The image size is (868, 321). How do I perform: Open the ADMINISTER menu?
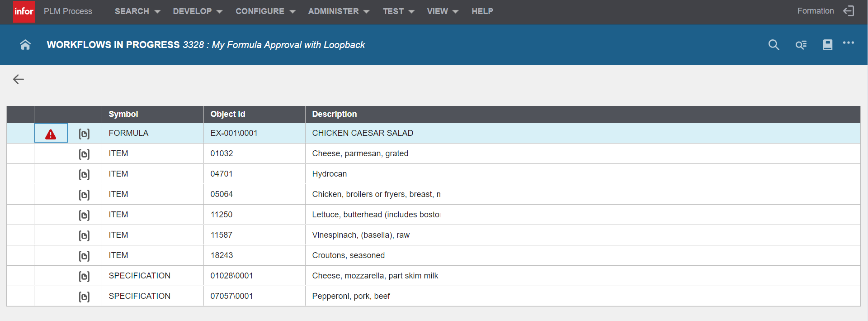[x=339, y=11]
